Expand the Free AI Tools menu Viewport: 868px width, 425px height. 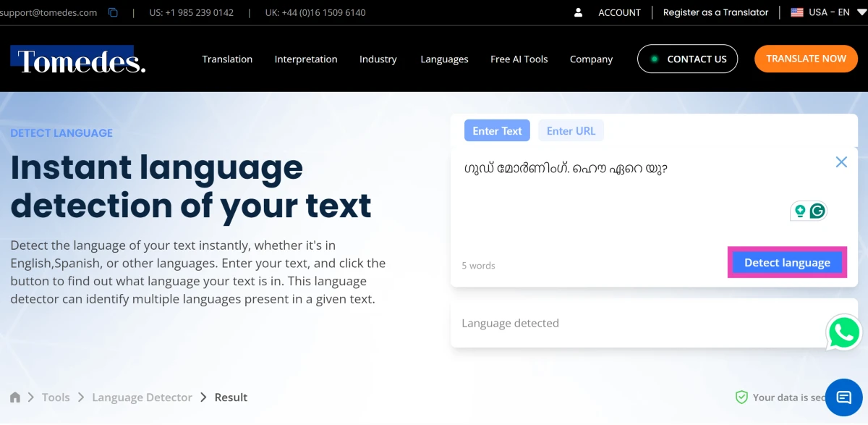pyautogui.click(x=519, y=59)
